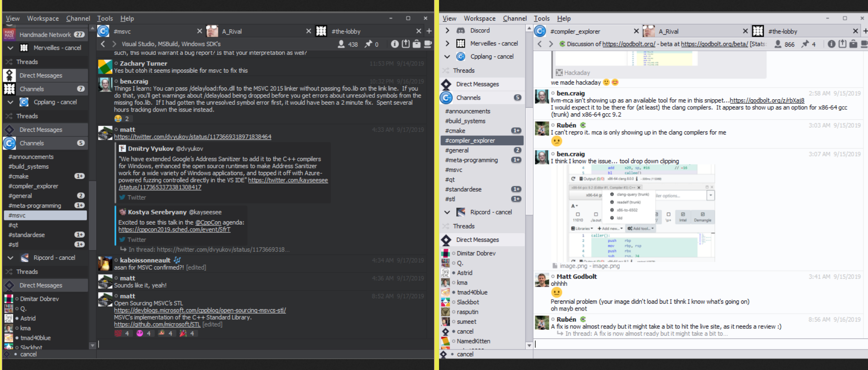Open the Channel menu in the right window
Image resolution: width=868 pixels, height=370 pixels.
point(515,18)
